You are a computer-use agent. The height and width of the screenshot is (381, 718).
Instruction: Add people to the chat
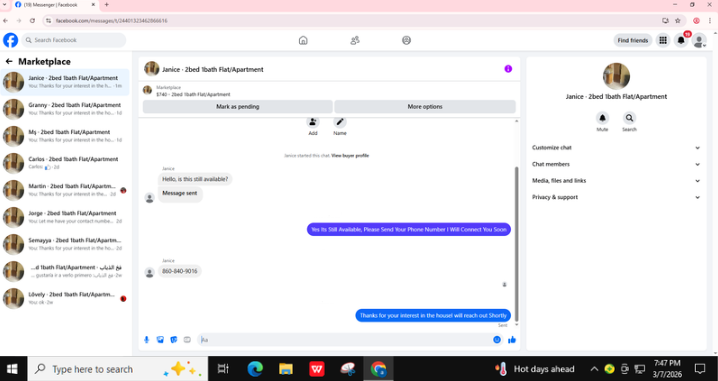coord(313,122)
